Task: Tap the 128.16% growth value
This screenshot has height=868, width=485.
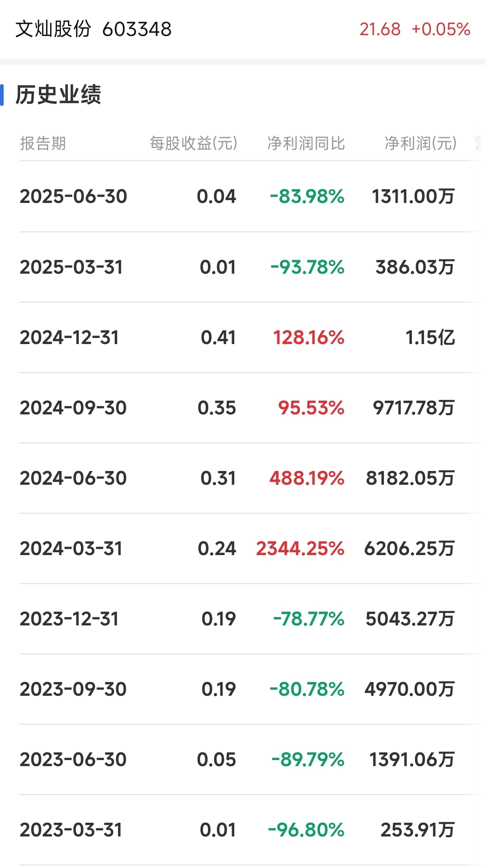Action: coord(309,338)
